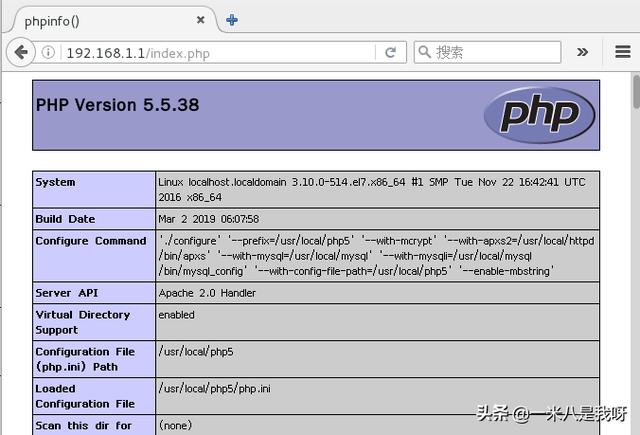Open the hamburger browser menu

623,52
